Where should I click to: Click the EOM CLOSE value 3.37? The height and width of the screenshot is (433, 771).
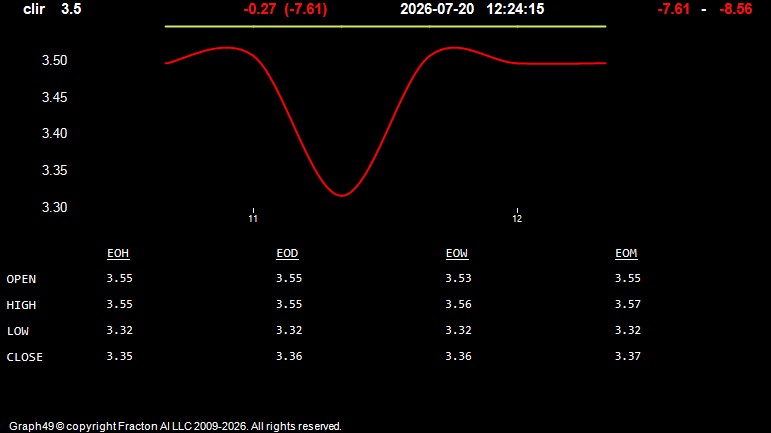(x=628, y=356)
